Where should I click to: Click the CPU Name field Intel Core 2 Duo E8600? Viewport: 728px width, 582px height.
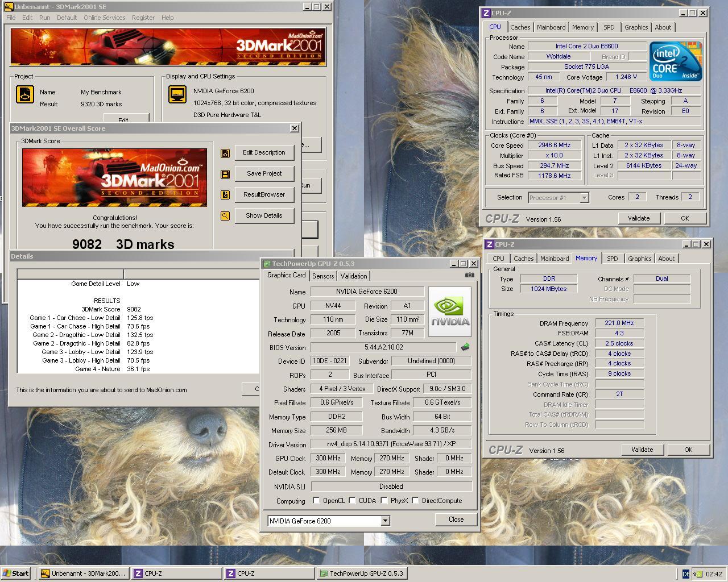tap(587, 46)
